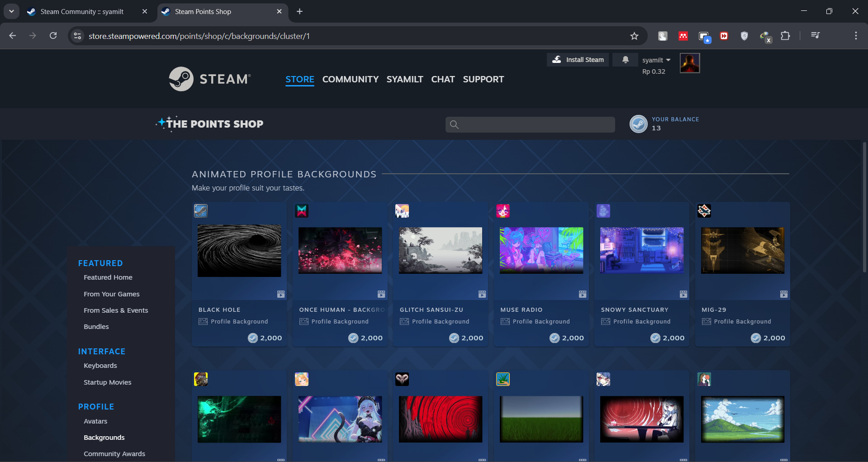Click the MiG-29 game icon

coord(704,210)
